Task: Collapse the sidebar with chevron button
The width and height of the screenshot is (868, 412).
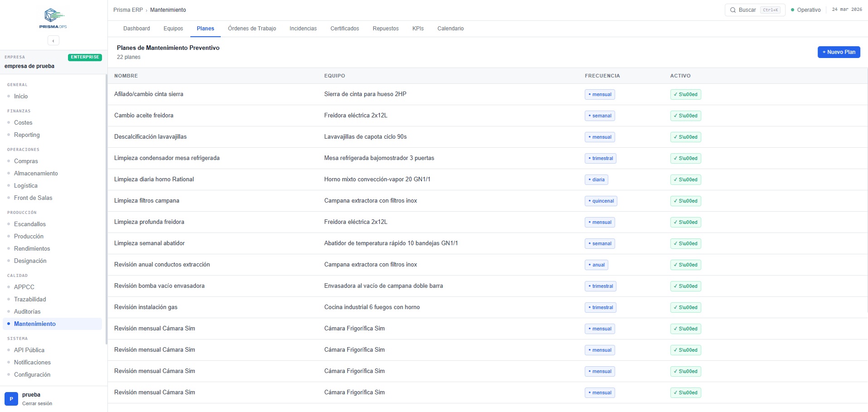Action: click(x=53, y=41)
